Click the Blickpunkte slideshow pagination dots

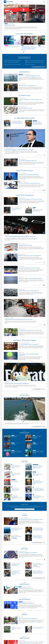24,422
